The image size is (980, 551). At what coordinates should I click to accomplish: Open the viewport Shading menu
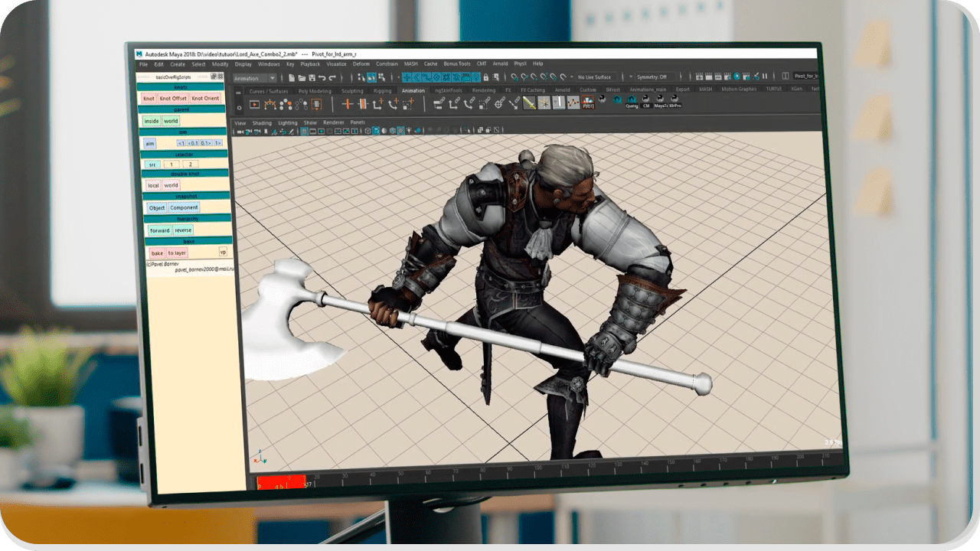tap(262, 122)
